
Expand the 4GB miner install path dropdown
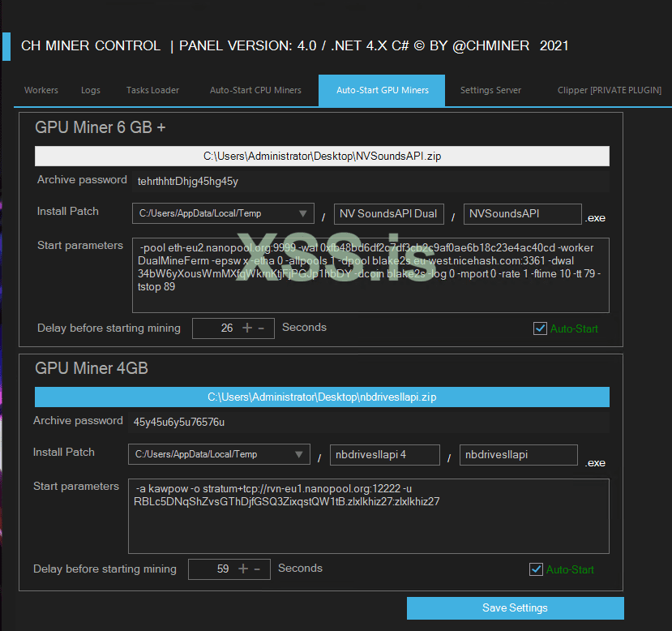coord(219,454)
